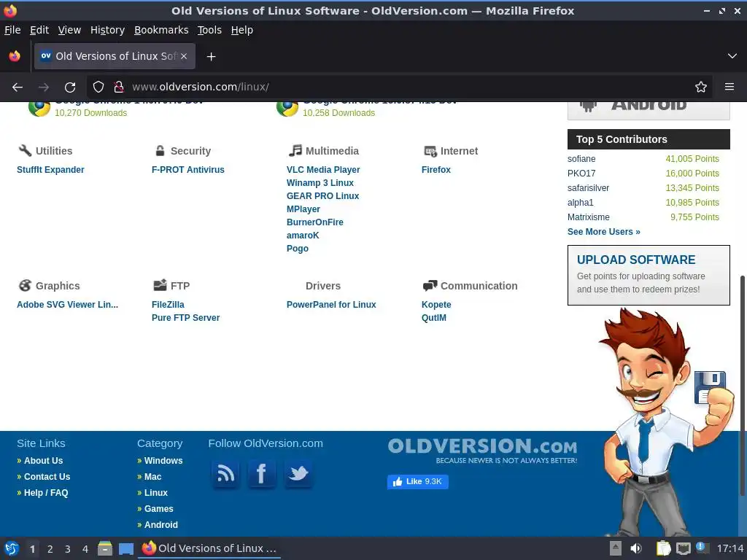This screenshot has height=560, width=747.
Task: Open the File menu
Action: tap(12, 30)
